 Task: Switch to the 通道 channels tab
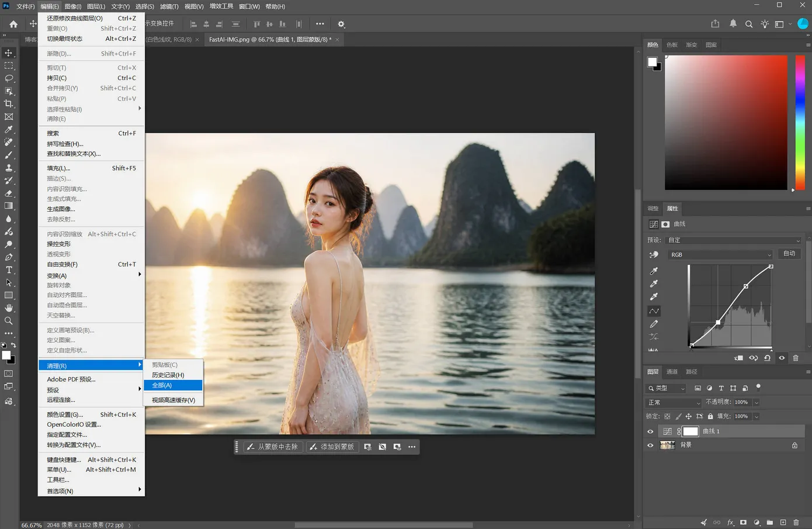click(x=672, y=372)
